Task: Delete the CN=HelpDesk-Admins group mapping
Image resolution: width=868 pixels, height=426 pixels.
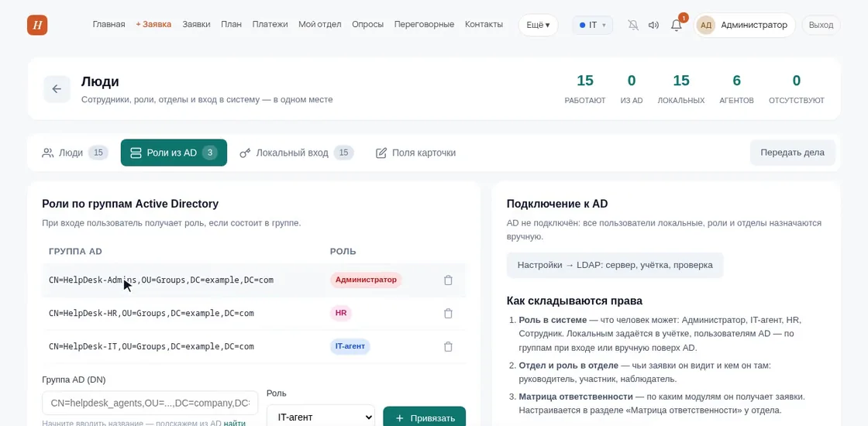Action: tap(449, 280)
